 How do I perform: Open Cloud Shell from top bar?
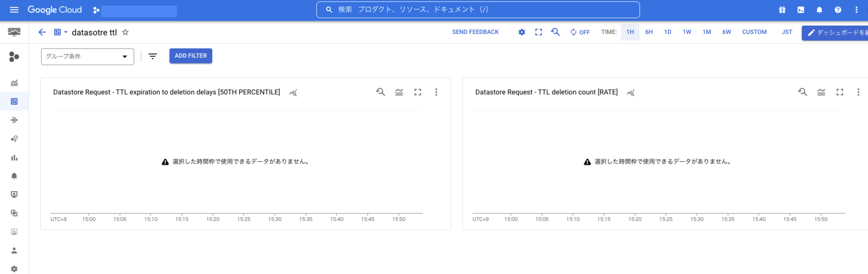coord(801,10)
